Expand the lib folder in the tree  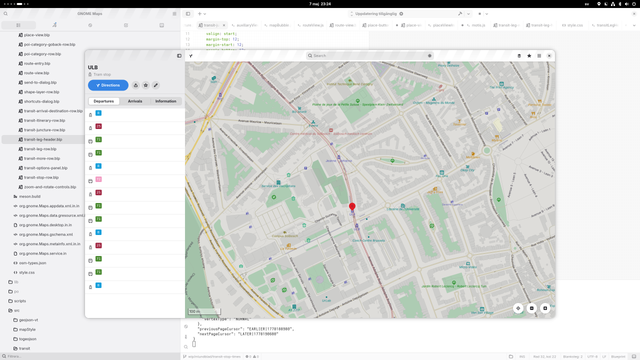click(x=16, y=282)
